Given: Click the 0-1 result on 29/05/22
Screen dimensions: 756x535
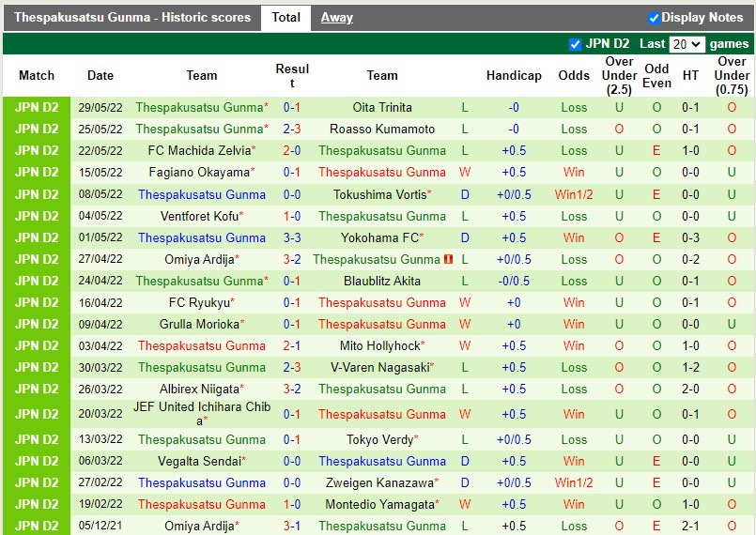Looking at the screenshot, I should tap(292, 108).
